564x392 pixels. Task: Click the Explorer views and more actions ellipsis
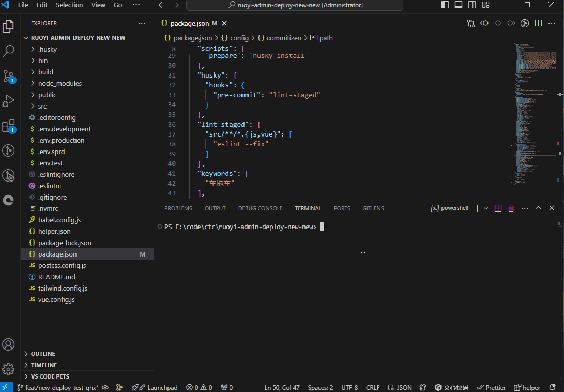coord(142,23)
